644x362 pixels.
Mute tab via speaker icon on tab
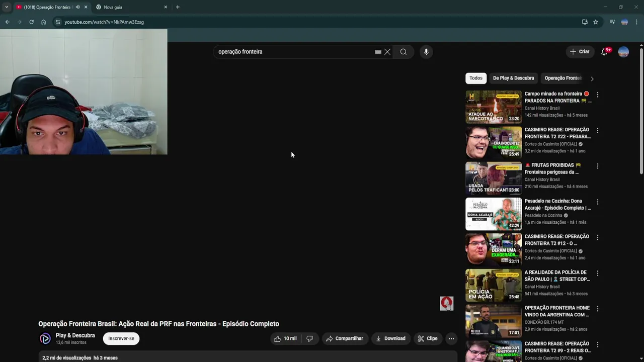pos(77,7)
